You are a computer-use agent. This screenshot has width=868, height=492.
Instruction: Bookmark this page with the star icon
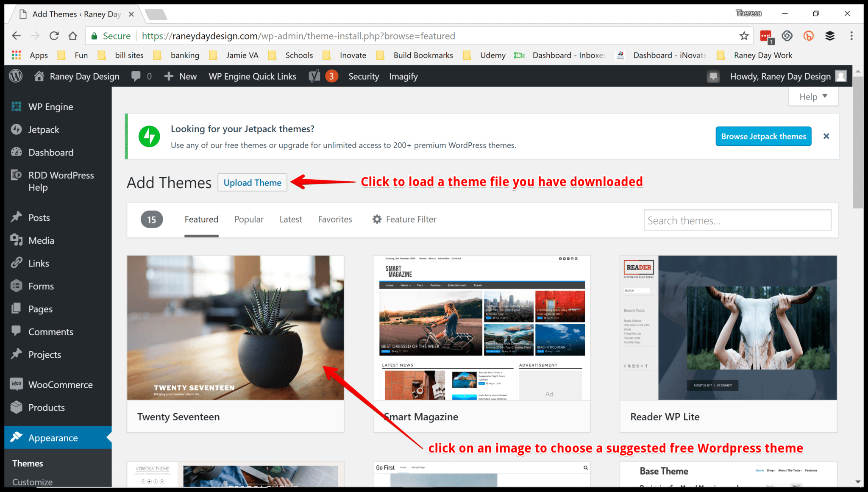pos(744,36)
